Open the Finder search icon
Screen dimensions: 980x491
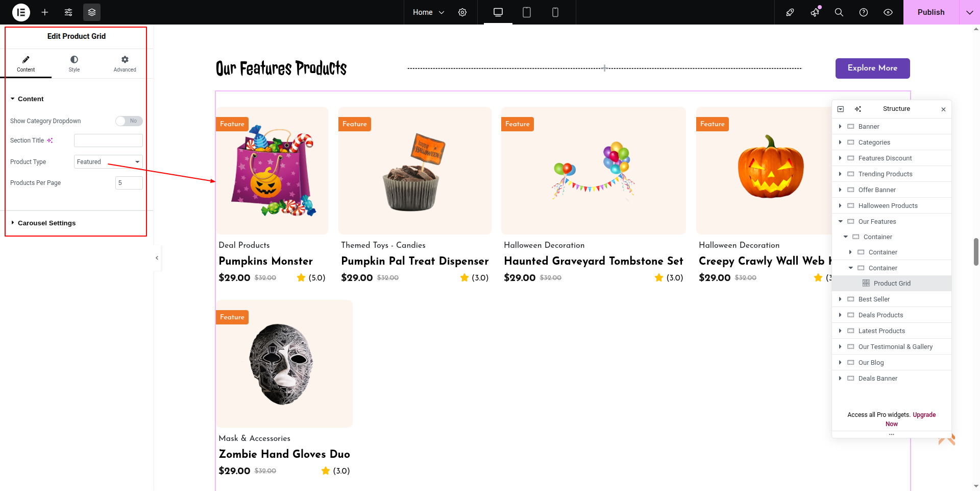[839, 12]
